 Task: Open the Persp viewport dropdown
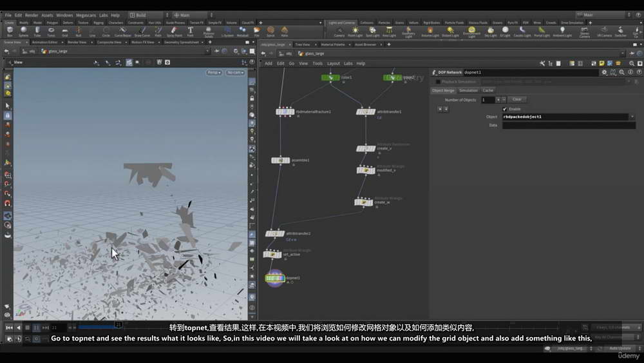(214, 72)
